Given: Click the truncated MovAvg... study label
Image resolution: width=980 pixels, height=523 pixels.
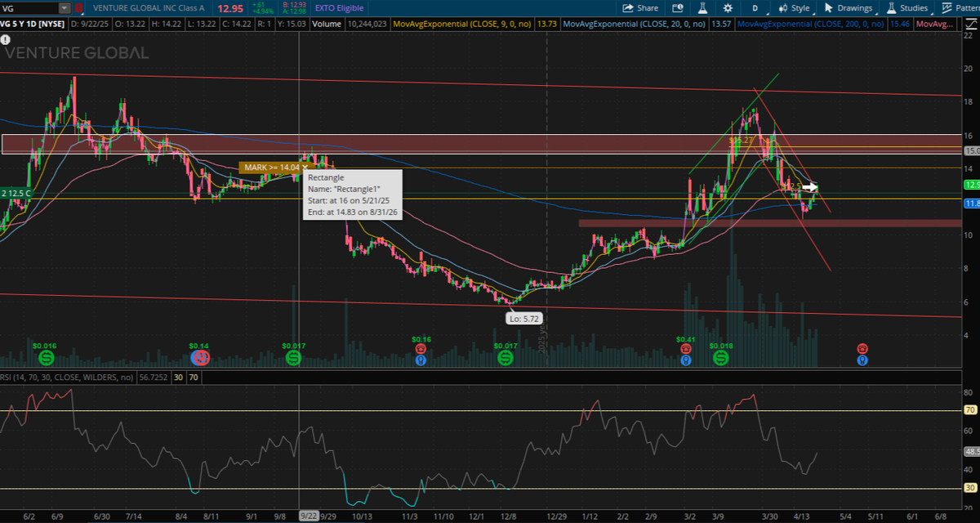Looking at the screenshot, I should [935, 24].
